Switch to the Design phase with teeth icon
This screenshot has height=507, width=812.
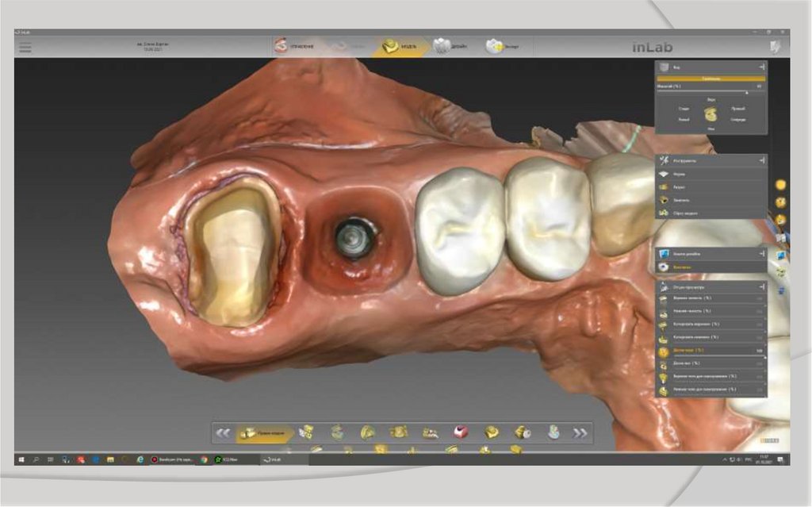coord(450,46)
